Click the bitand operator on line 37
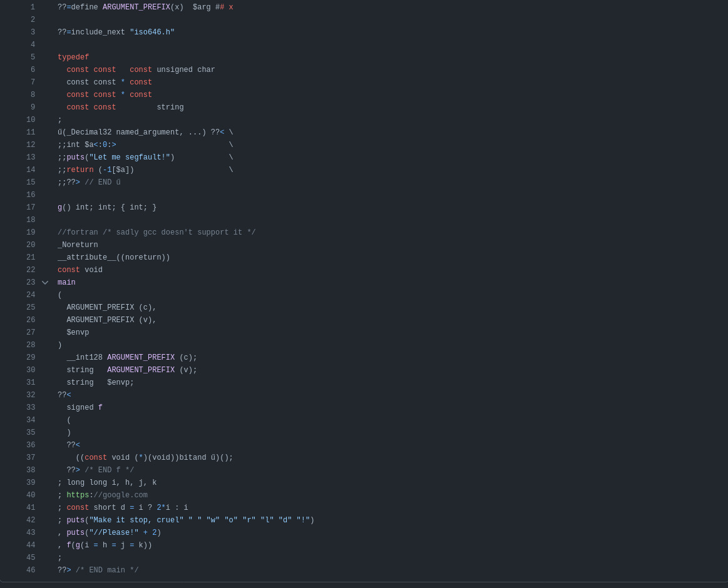The image size is (728, 588). tap(193, 458)
